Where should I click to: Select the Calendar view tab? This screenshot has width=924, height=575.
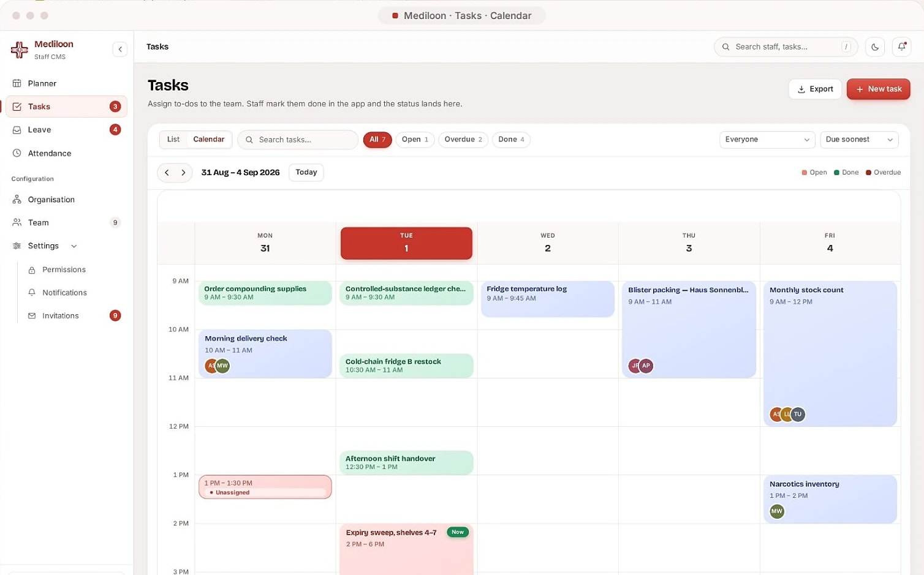tap(209, 140)
